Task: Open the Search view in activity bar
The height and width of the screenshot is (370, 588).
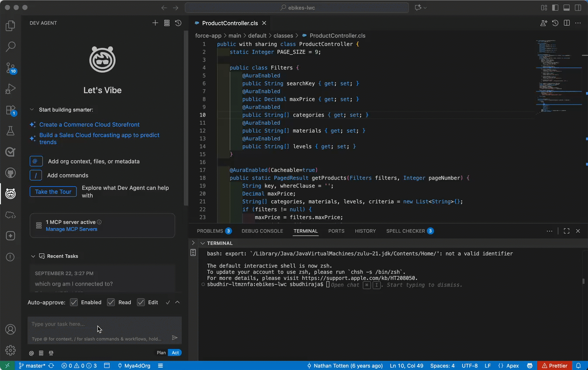Action: click(10, 46)
